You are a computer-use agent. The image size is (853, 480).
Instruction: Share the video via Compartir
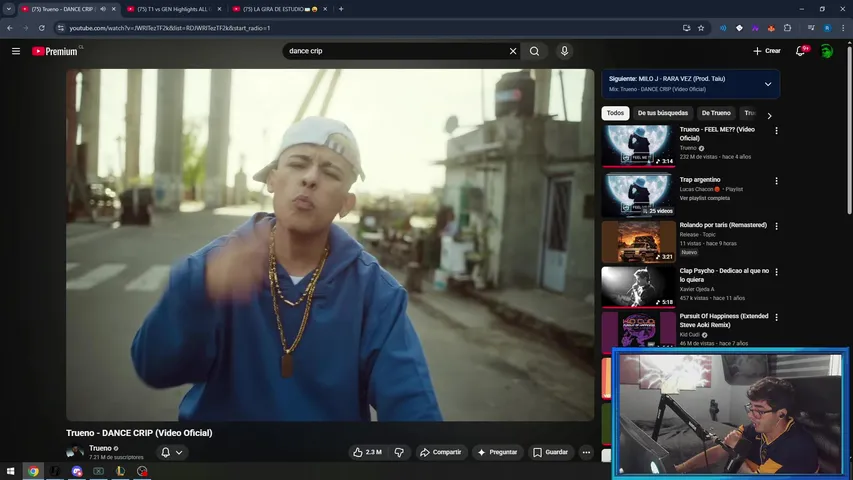(x=441, y=452)
